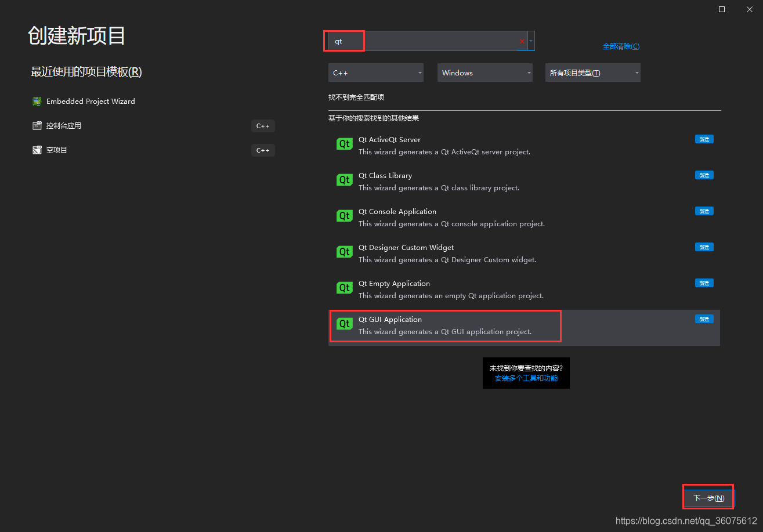Click the 新建 badge on Qt Console Application
The height and width of the screenshot is (532, 763).
(704, 211)
